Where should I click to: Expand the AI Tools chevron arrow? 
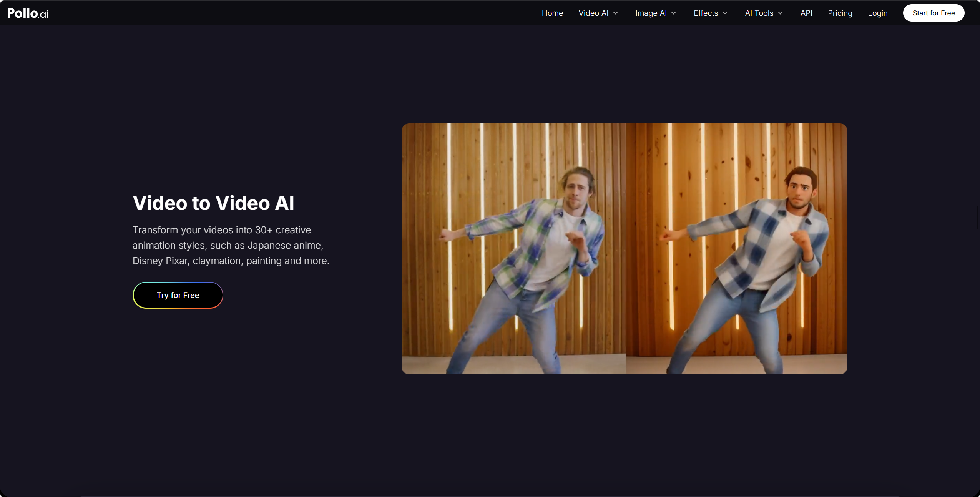[x=781, y=13]
